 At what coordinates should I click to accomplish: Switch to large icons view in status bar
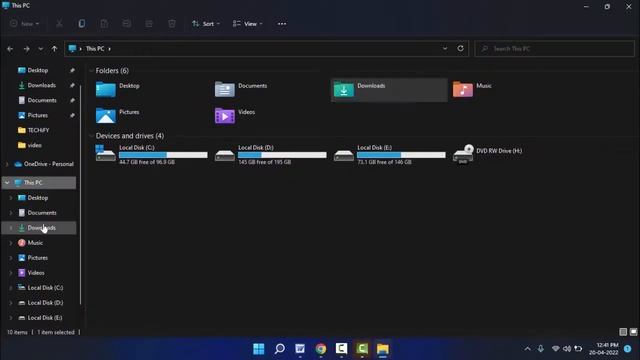[x=633, y=332]
